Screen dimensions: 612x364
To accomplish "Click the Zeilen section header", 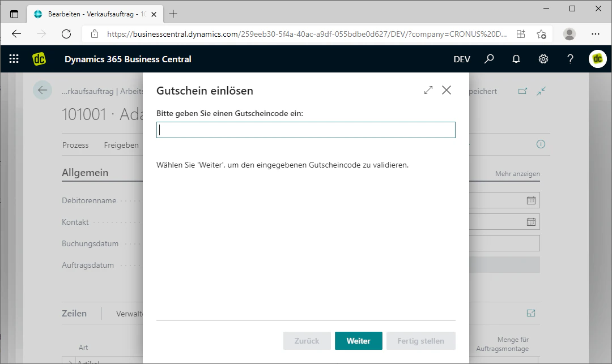I will coord(74,314).
